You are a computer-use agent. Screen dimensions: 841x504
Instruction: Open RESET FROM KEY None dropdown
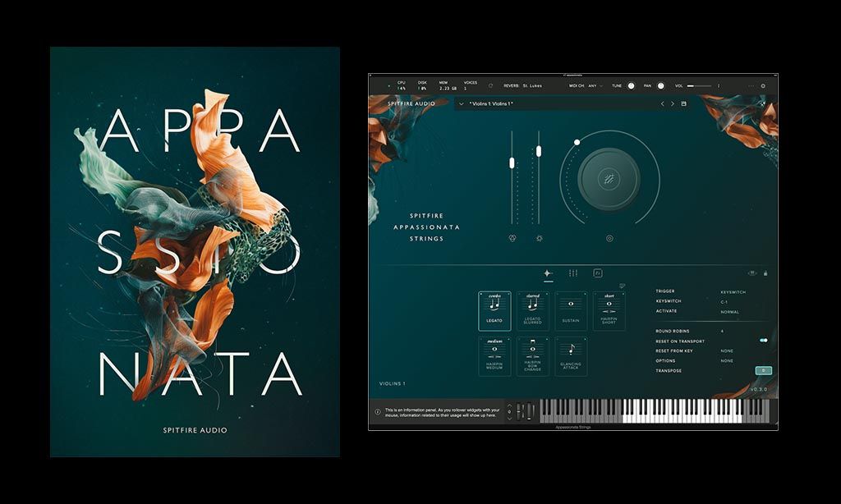tap(727, 351)
